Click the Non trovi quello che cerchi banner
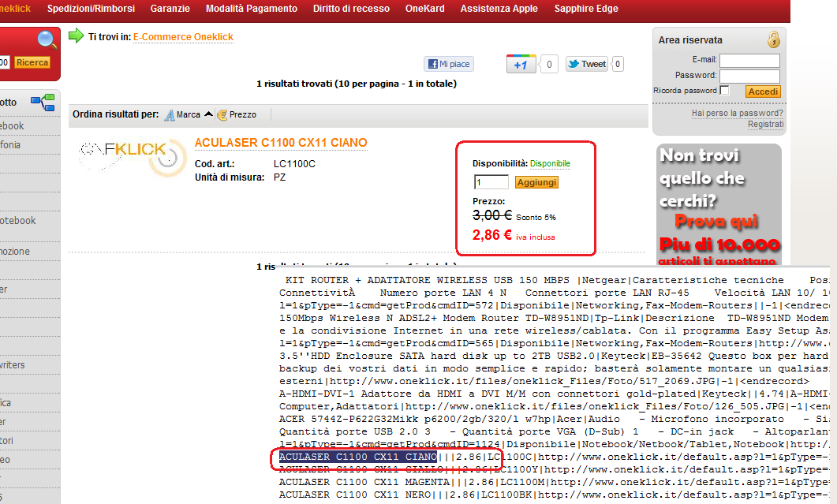 [719, 204]
